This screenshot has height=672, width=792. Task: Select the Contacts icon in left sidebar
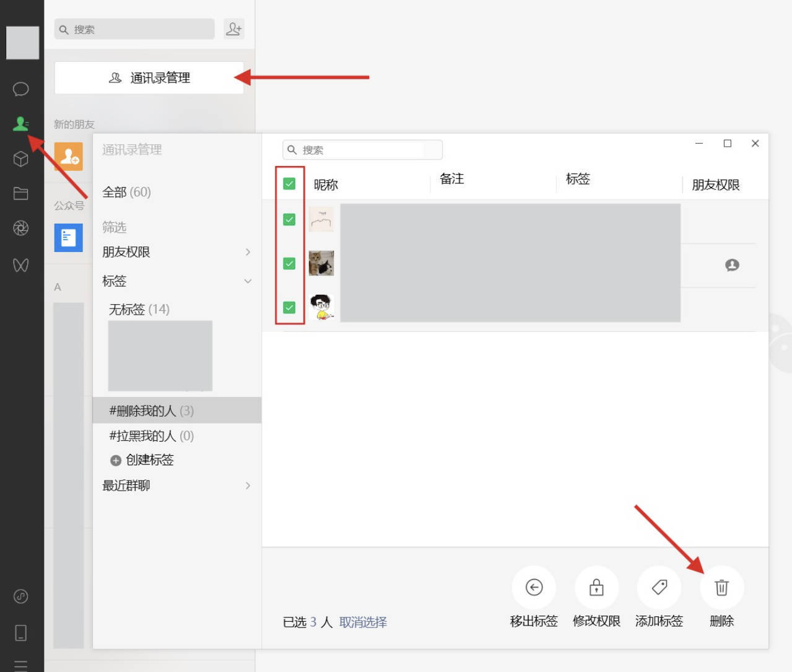click(21, 123)
